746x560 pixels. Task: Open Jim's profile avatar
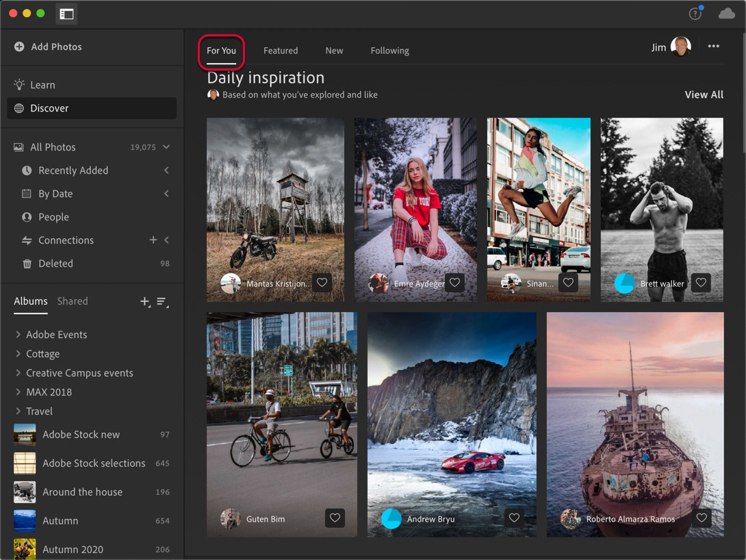[680, 47]
